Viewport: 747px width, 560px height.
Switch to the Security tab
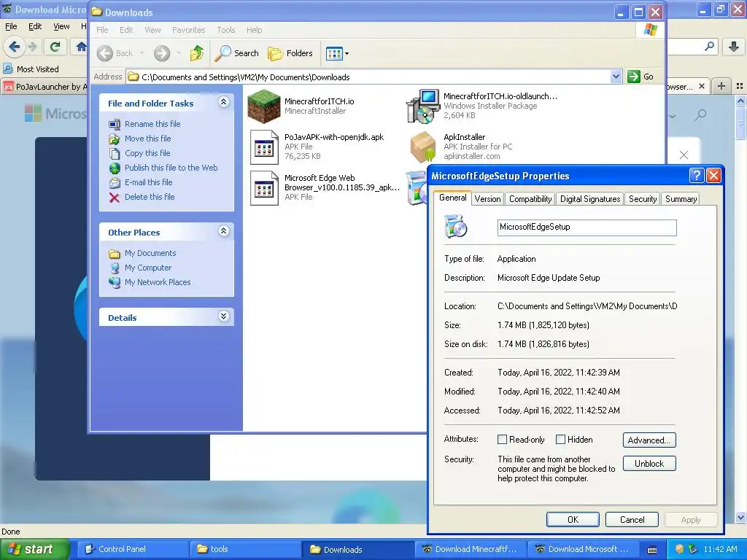[642, 199]
